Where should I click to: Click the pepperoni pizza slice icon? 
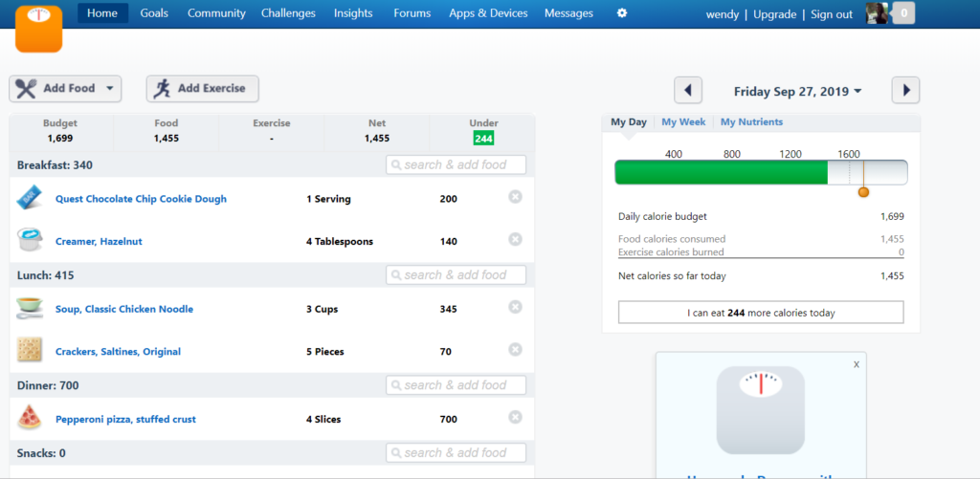pyautogui.click(x=30, y=417)
